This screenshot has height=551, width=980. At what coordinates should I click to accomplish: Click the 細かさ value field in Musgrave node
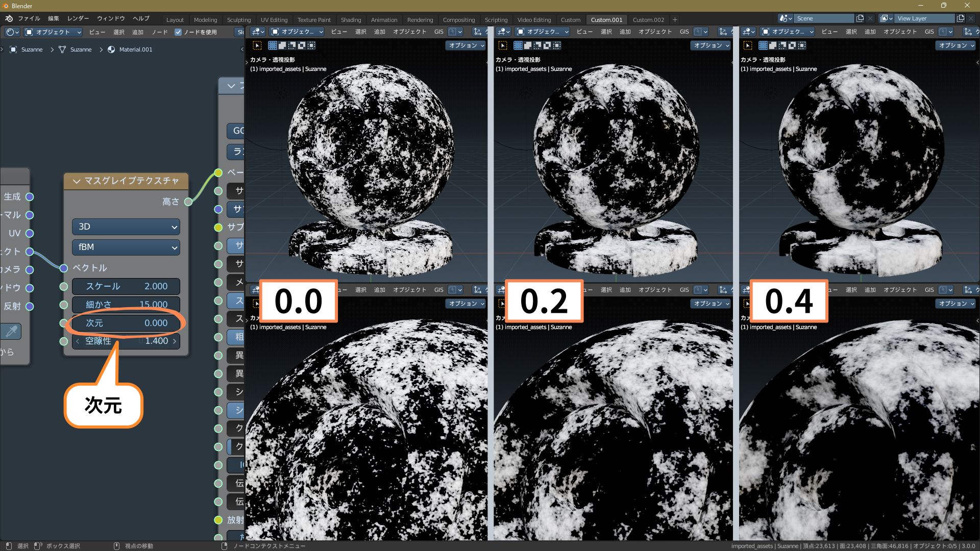click(x=126, y=305)
